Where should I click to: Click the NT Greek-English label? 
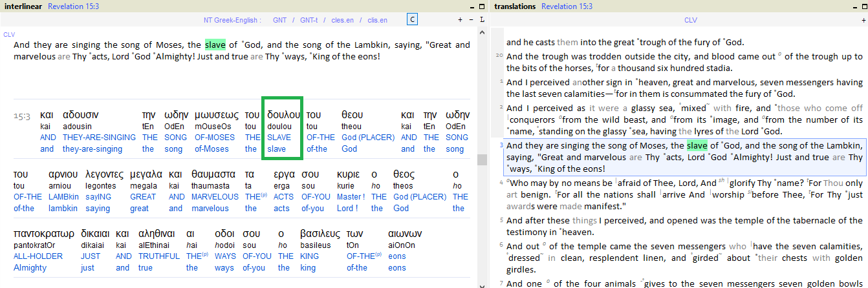pos(232,20)
